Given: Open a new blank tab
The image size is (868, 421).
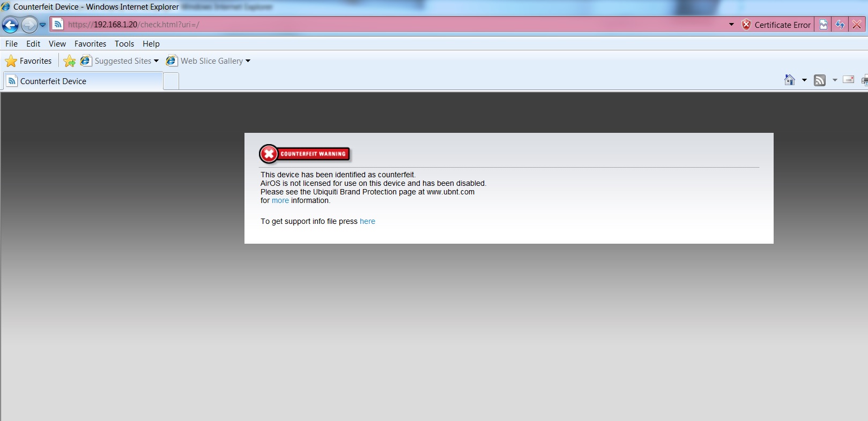Looking at the screenshot, I should tap(171, 81).
